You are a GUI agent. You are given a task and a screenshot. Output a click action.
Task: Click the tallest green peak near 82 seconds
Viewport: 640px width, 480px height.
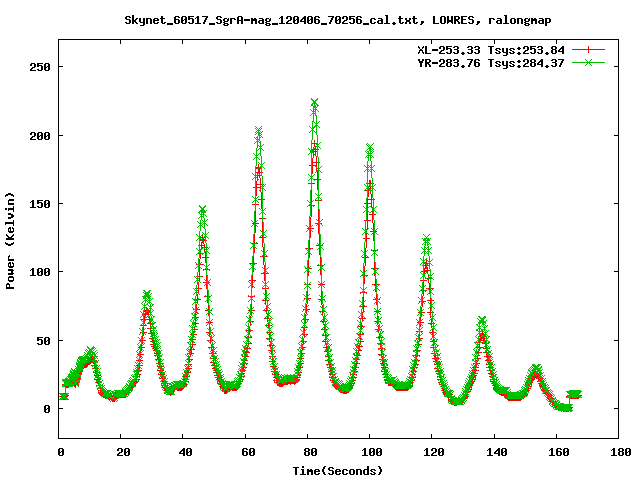[314, 102]
